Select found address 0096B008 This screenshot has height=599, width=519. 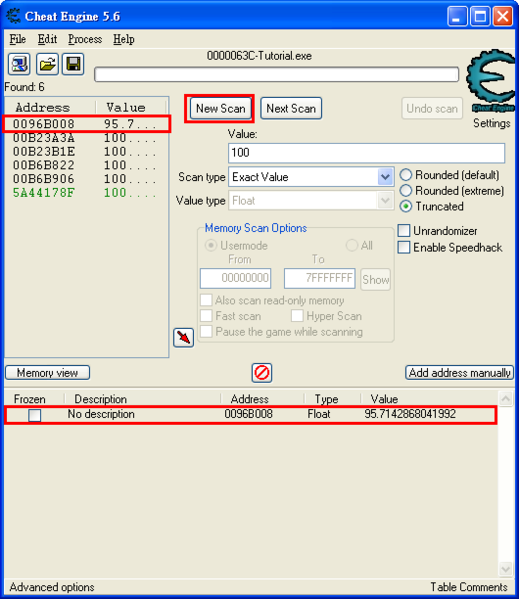[x=86, y=124]
